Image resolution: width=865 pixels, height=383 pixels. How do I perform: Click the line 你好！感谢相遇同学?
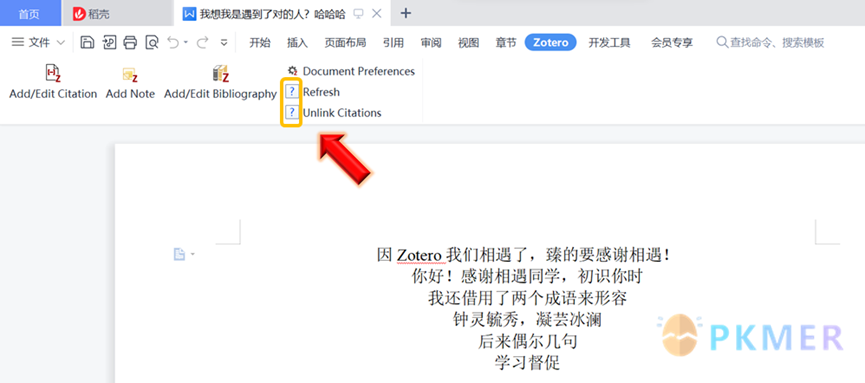(527, 276)
